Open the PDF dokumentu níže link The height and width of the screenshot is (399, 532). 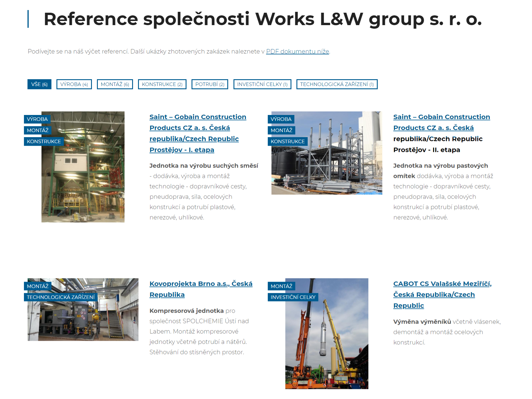(297, 51)
